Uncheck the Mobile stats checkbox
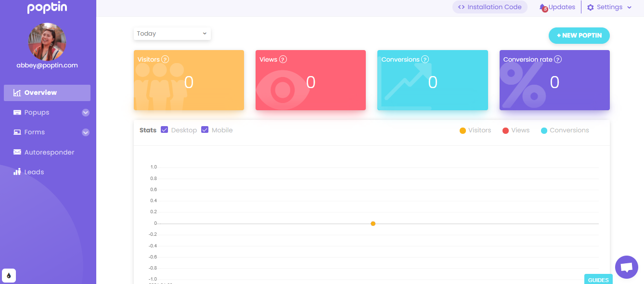The width and height of the screenshot is (644, 284). pos(205,130)
